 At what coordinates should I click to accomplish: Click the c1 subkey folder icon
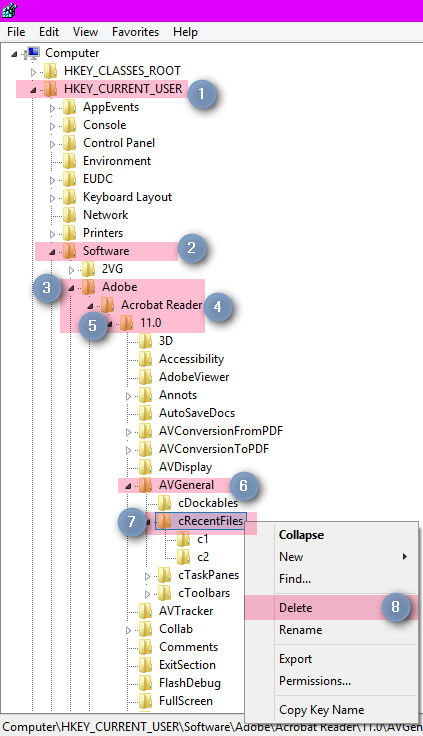[x=184, y=539]
